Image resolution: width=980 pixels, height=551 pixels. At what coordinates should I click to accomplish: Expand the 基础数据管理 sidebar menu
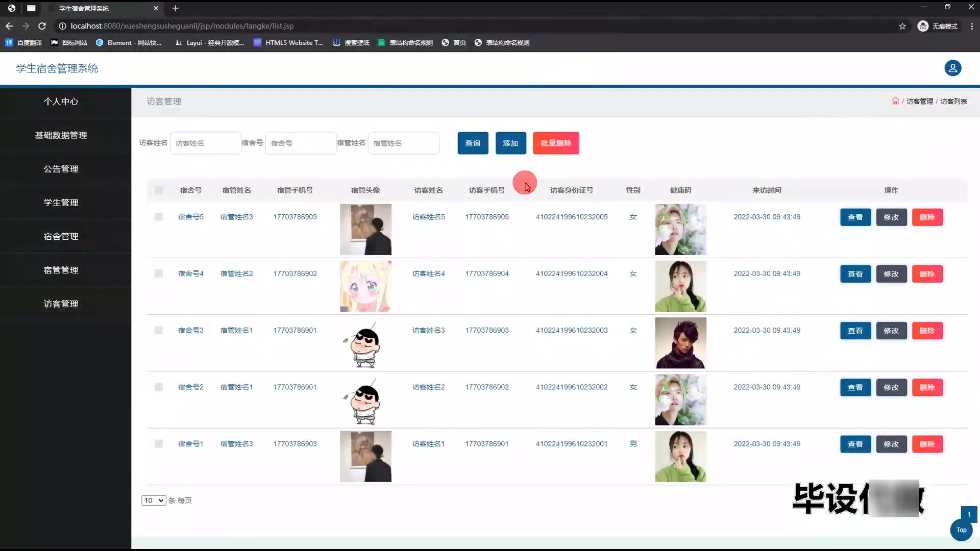tap(61, 135)
